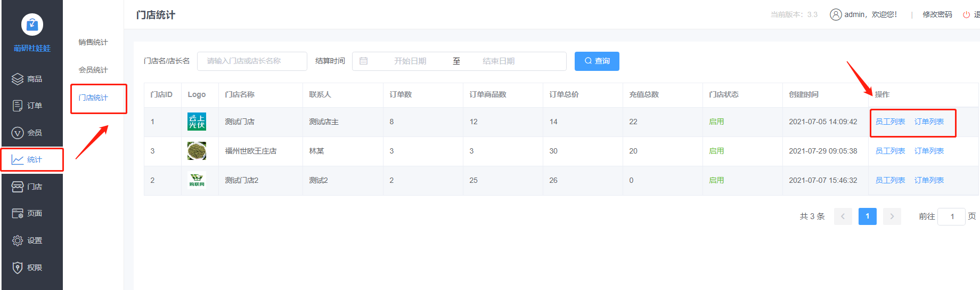Click next page arrow in pagination
Image resolution: width=980 pixels, height=290 pixels.
(x=892, y=216)
